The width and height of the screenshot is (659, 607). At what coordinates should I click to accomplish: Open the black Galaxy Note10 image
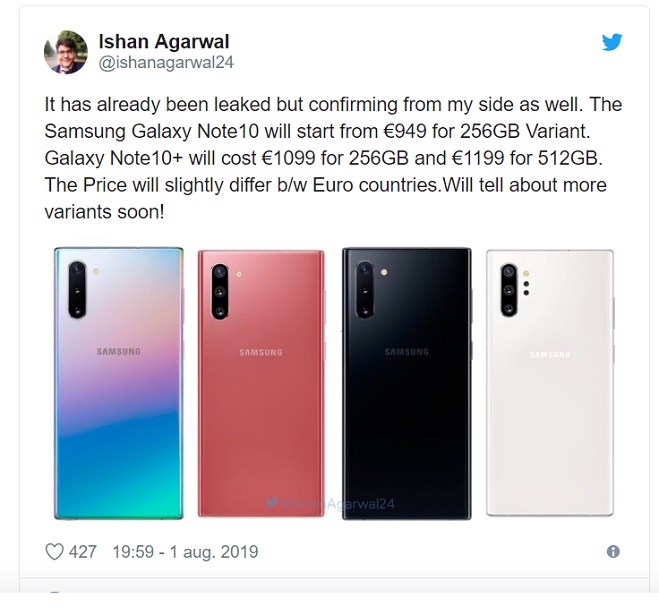pyautogui.click(x=406, y=383)
